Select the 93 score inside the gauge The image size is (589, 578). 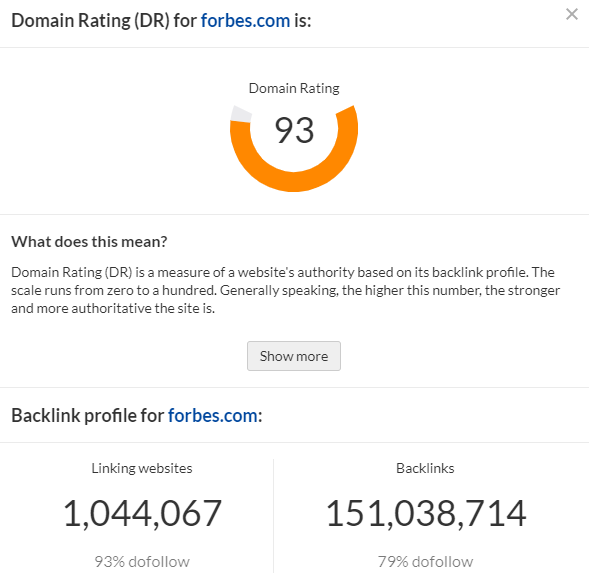pyautogui.click(x=294, y=130)
